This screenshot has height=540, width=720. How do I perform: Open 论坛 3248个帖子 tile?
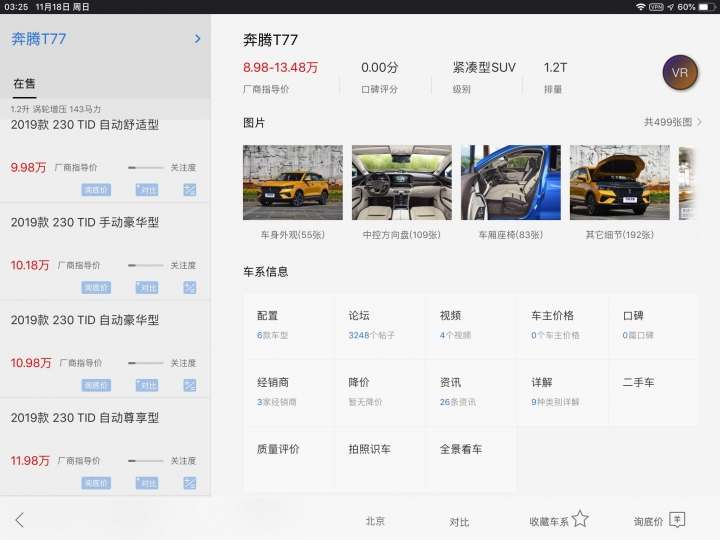tap(380, 326)
